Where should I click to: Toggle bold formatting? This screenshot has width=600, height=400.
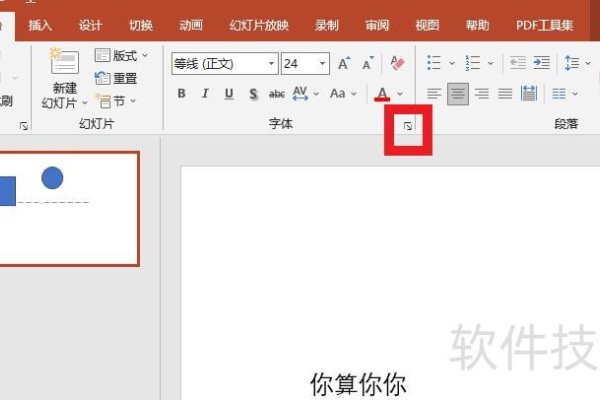pos(181,93)
